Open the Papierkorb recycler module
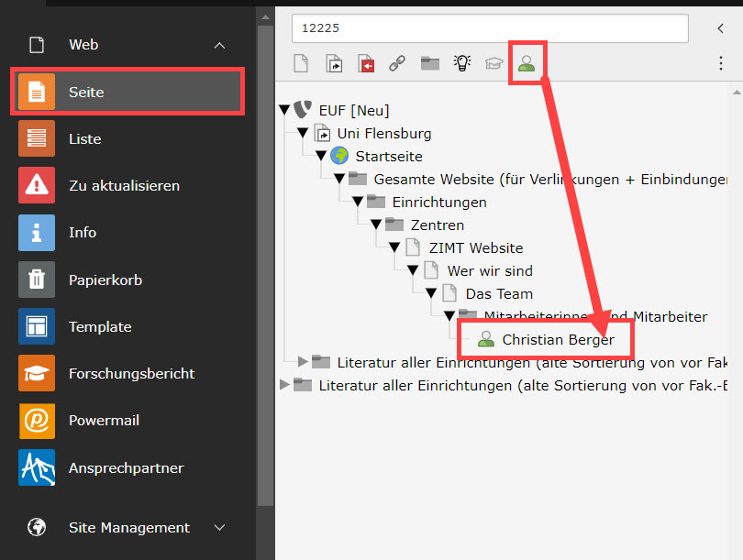This screenshot has height=560, width=743. (105, 280)
